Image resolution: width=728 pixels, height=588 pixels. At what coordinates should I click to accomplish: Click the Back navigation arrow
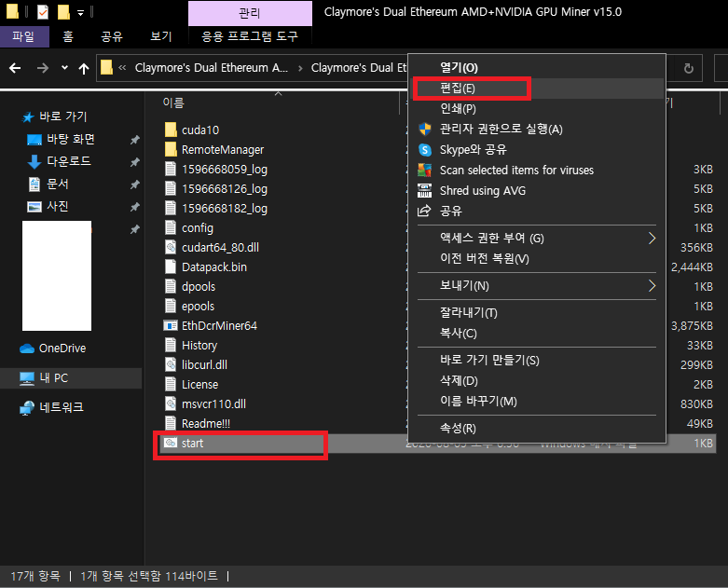pyautogui.click(x=15, y=69)
